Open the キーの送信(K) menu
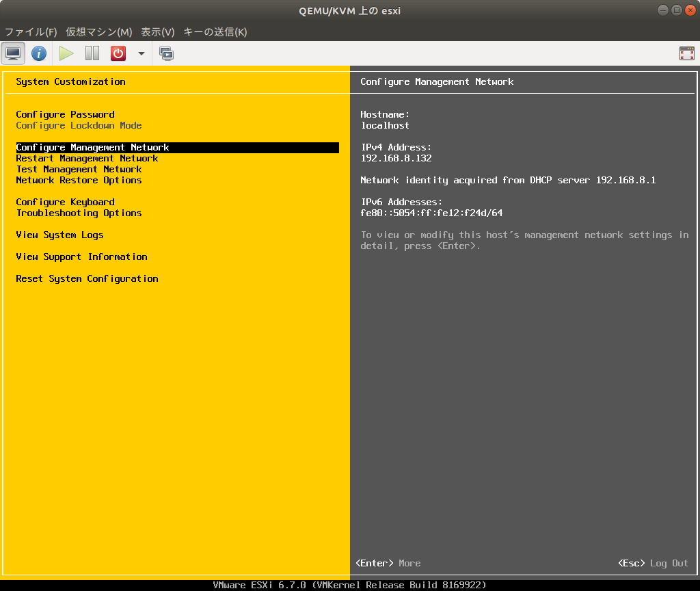 point(215,31)
